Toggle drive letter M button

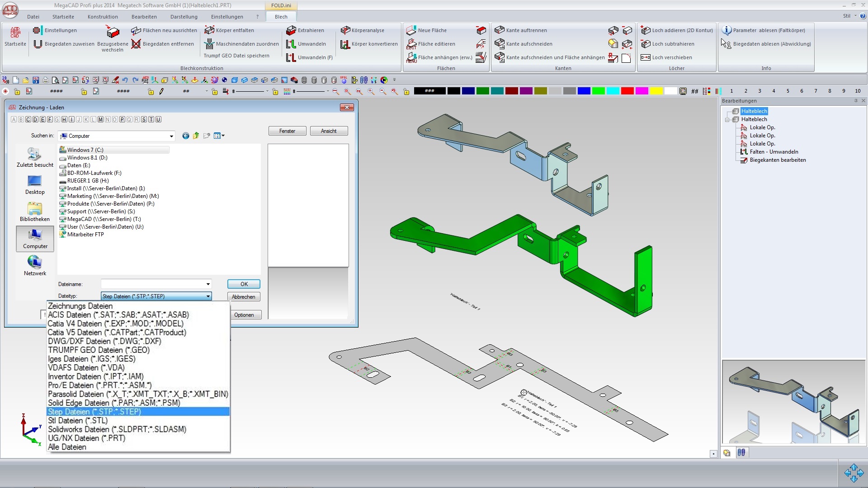(x=100, y=120)
